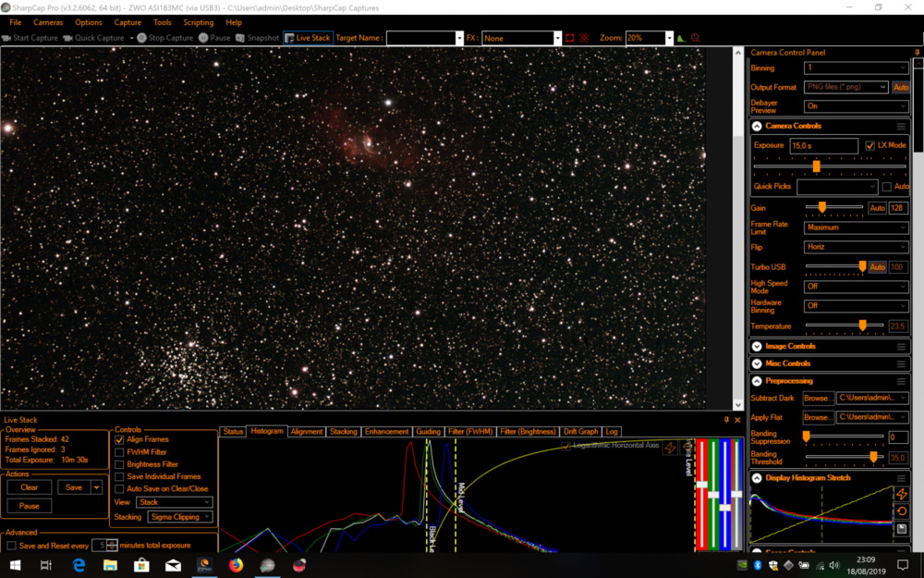The height and width of the screenshot is (578, 924).
Task: Collapse the Camera Controls section
Action: point(757,126)
